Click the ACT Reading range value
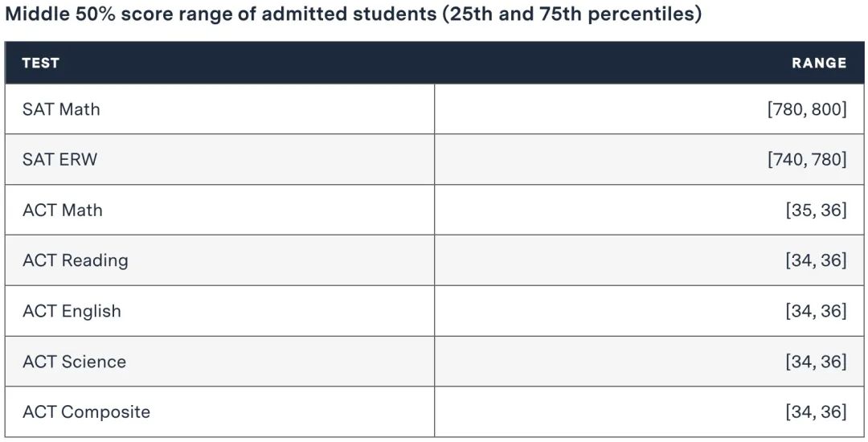 tap(815, 260)
